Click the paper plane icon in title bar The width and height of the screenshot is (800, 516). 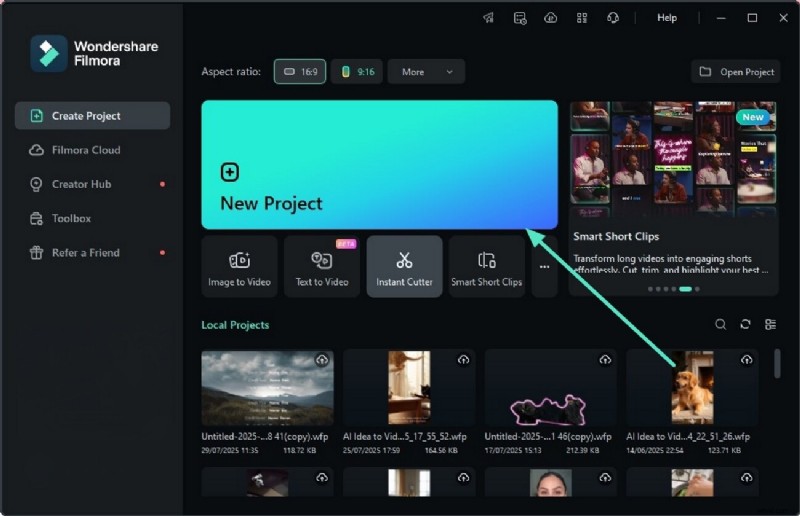[x=489, y=18]
